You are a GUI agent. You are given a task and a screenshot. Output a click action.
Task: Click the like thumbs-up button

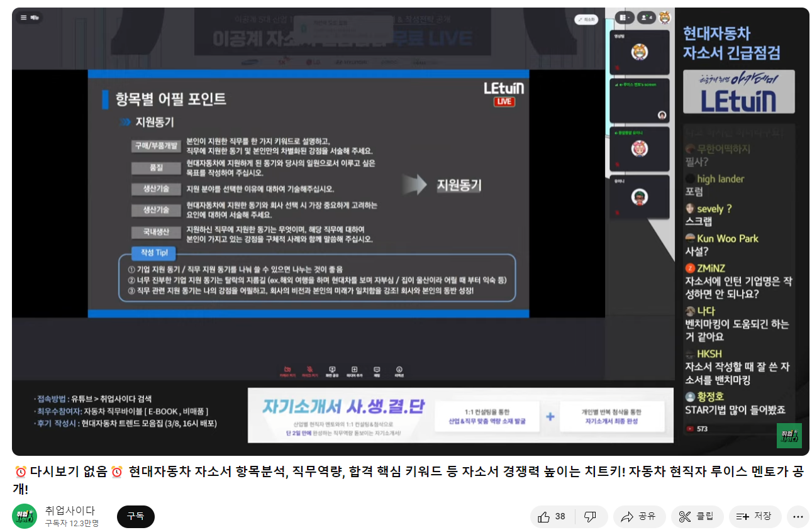tap(551, 516)
